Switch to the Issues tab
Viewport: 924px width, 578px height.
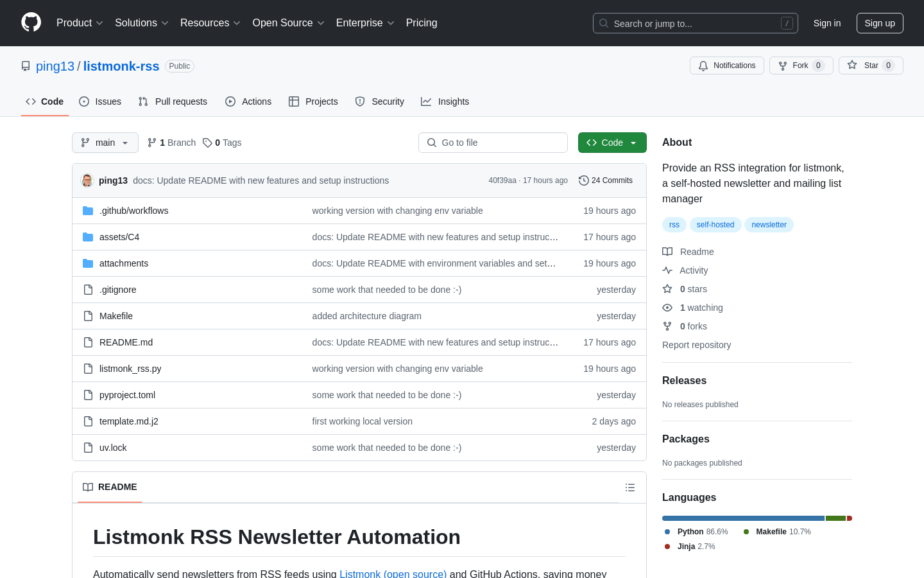click(x=100, y=101)
